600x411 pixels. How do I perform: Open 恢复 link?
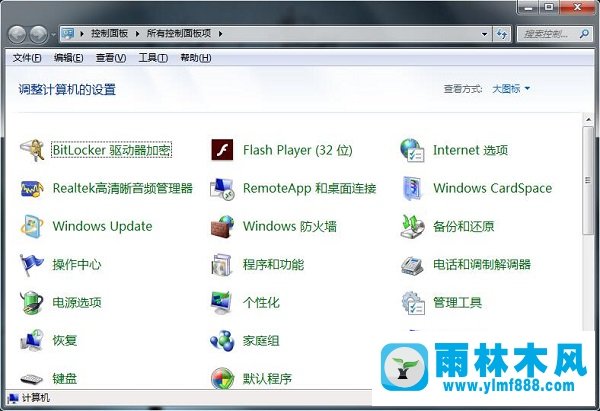[65, 340]
